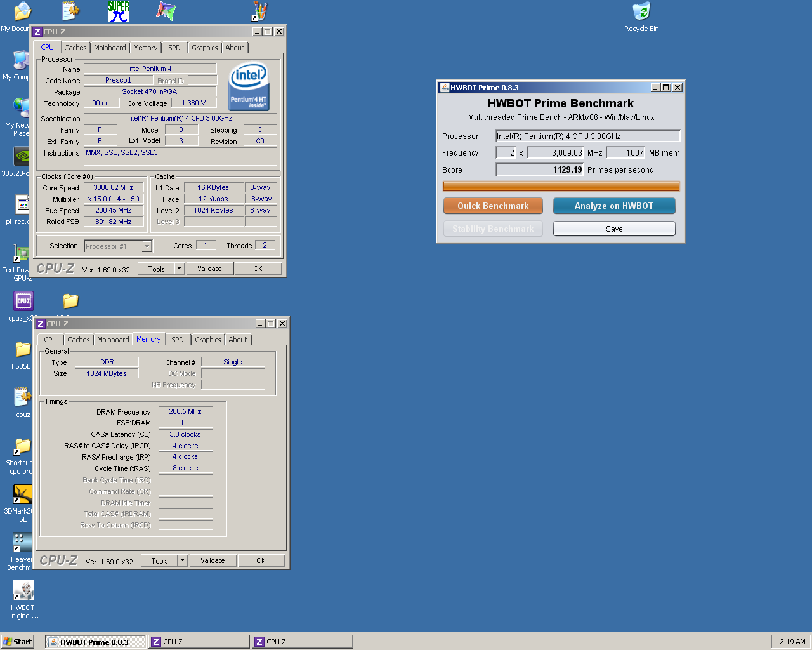
Task: Click DRAM Frequency value 200.5 MHz
Action: pyautogui.click(x=185, y=411)
